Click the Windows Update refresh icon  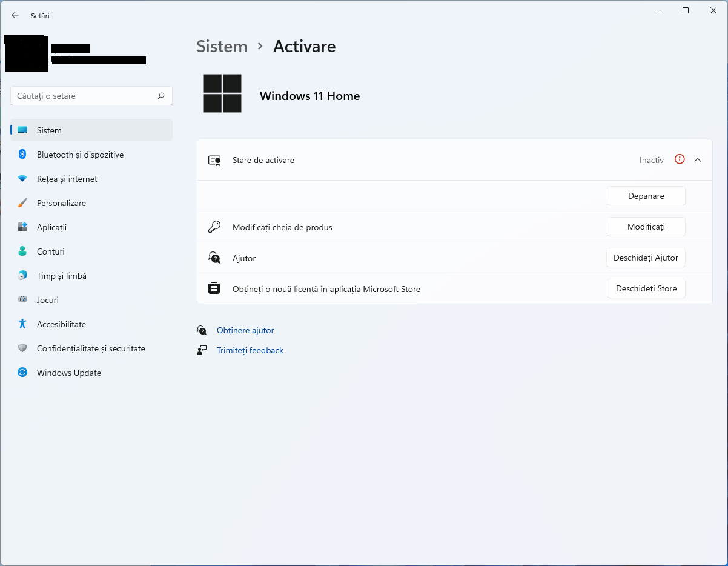coord(22,373)
